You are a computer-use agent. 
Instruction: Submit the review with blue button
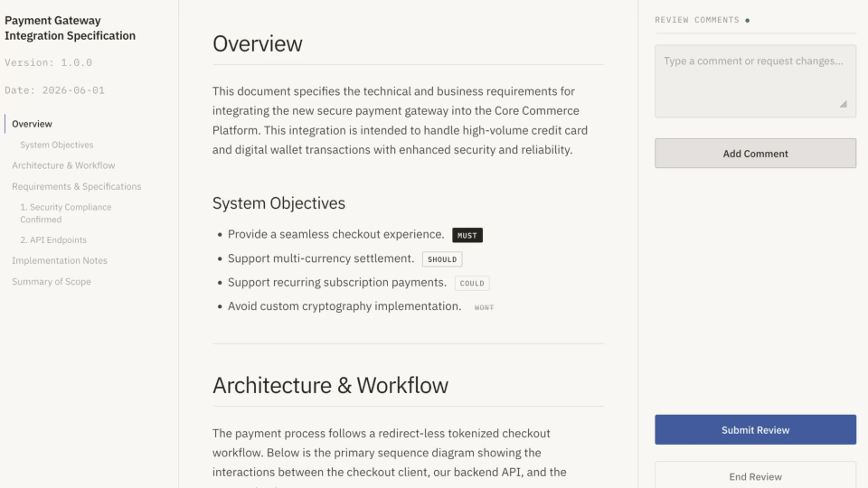pos(755,430)
